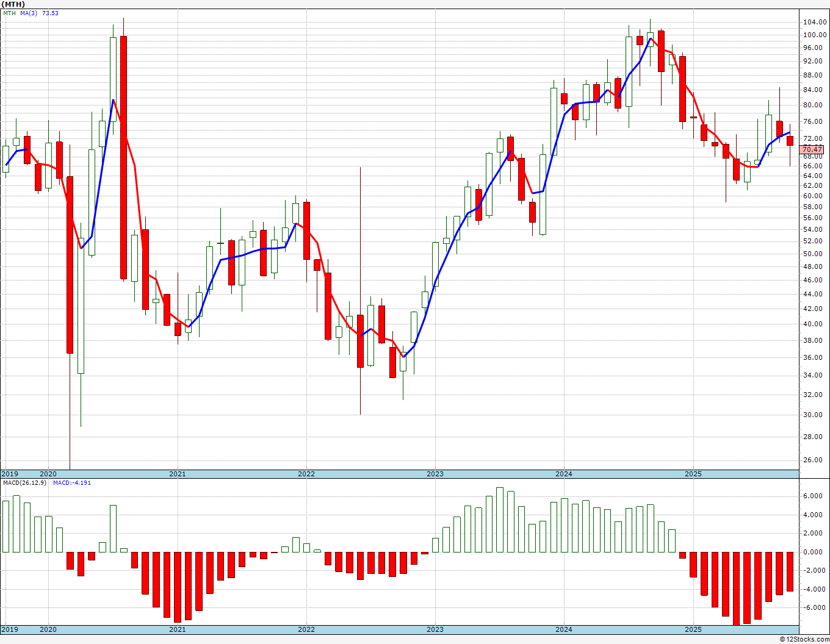
Task: Click the MTH ticker title
Action: pos(13,4)
